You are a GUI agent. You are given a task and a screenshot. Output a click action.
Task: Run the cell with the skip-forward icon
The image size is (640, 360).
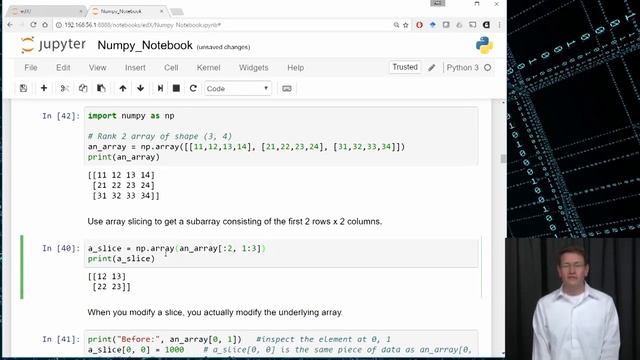[x=160, y=88]
